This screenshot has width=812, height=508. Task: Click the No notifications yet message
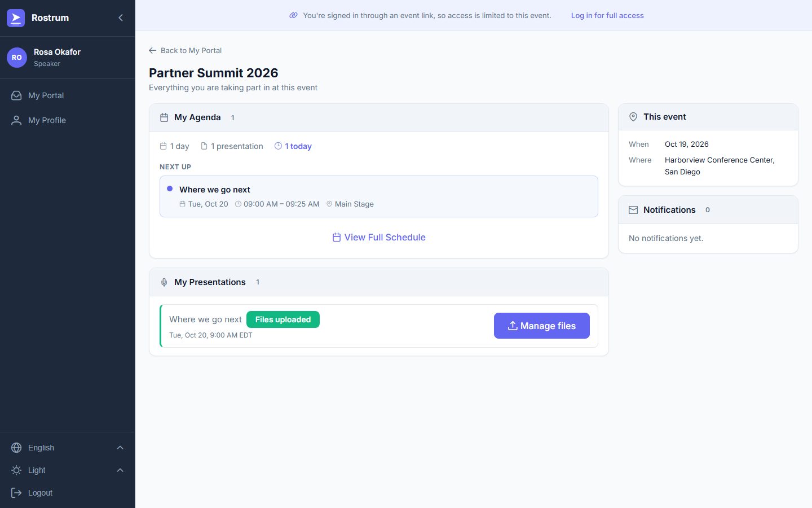click(x=666, y=238)
